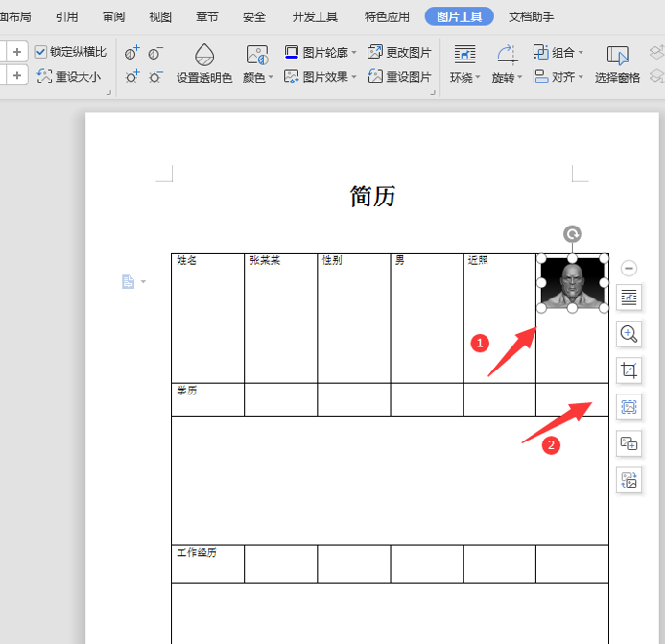The width and height of the screenshot is (665, 644).
Task: Click floating layout options icon
Action: pos(629,298)
